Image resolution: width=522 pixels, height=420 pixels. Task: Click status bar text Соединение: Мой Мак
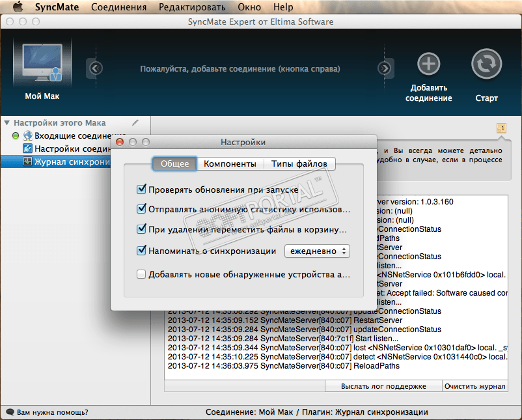click(x=249, y=412)
